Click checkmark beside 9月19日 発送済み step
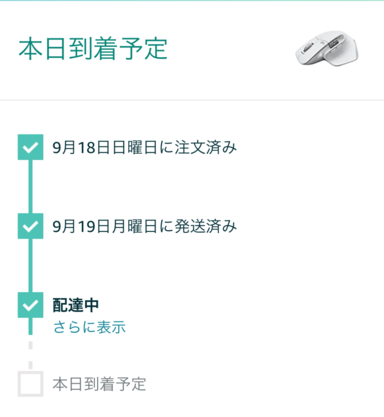 pyautogui.click(x=30, y=226)
